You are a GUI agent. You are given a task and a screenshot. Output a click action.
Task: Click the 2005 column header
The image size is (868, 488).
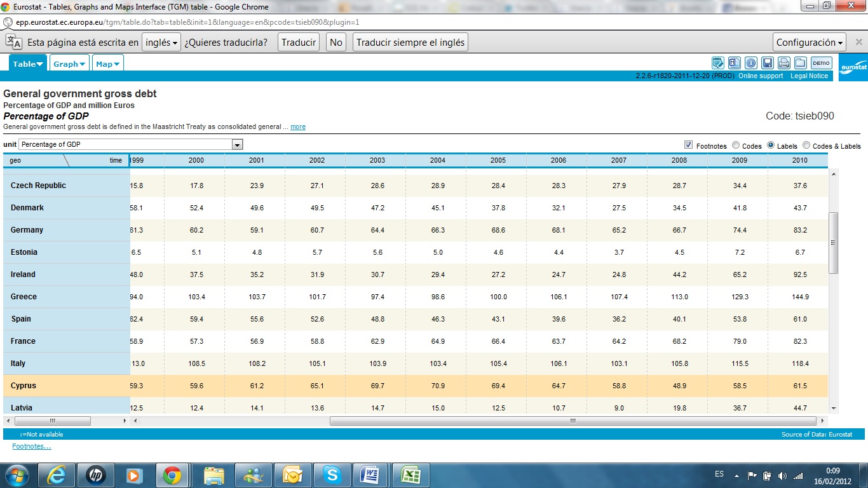pyautogui.click(x=498, y=160)
